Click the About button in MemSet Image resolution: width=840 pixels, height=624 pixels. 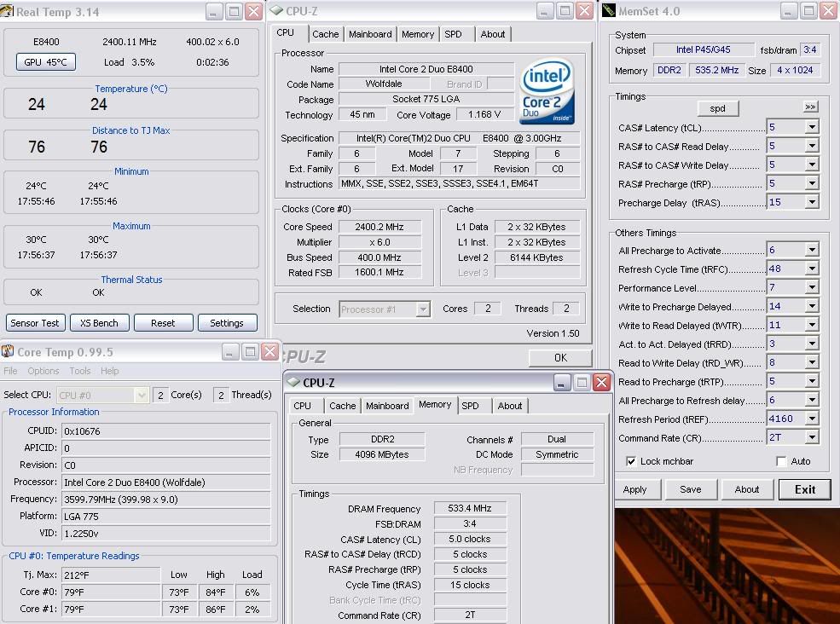(x=747, y=489)
